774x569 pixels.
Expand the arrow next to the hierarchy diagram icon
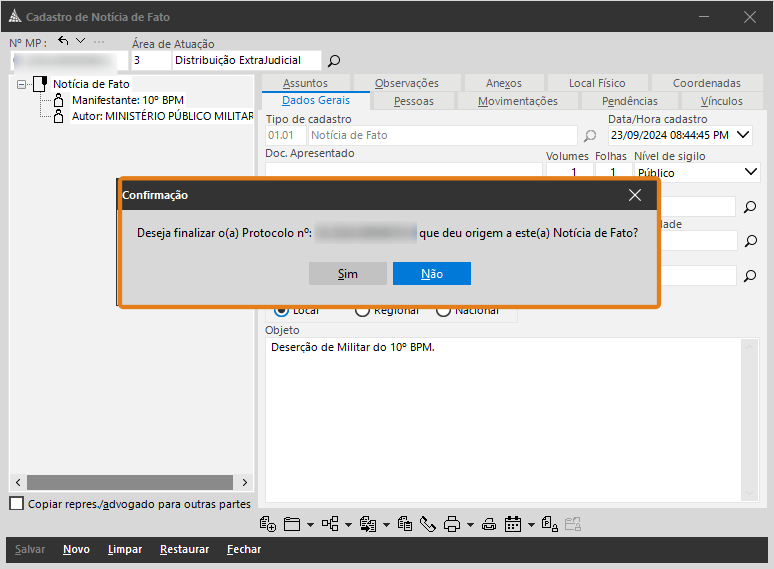(x=348, y=525)
